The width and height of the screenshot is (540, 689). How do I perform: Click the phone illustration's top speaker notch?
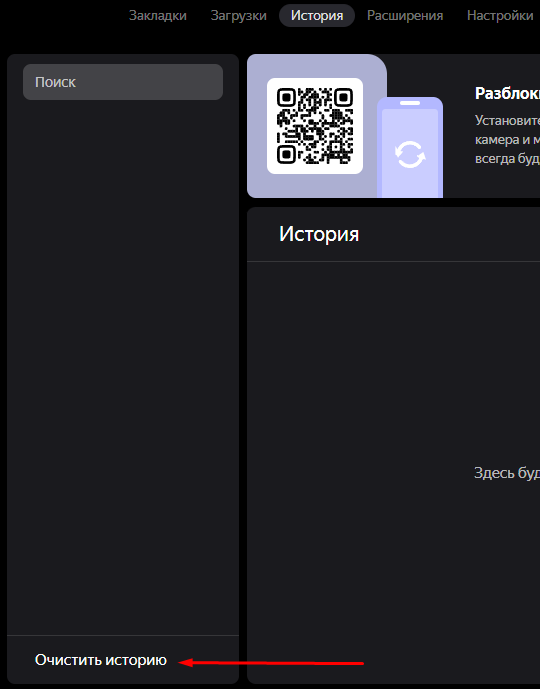(410, 103)
